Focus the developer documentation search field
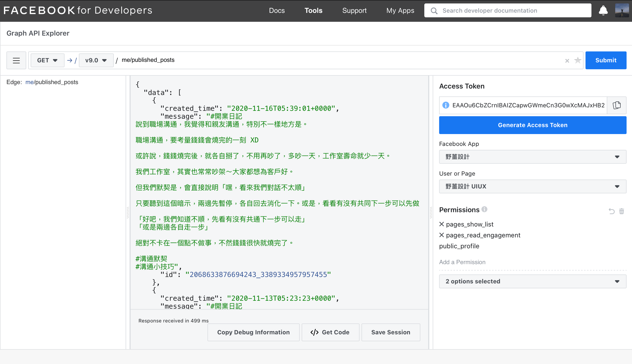 coord(507,11)
